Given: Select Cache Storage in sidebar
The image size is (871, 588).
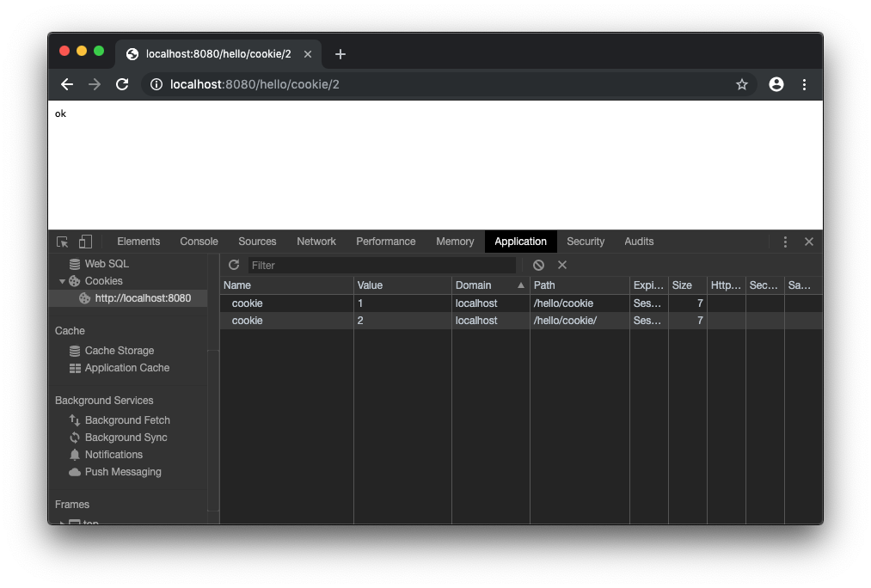Looking at the screenshot, I should click(x=120, y=351).
